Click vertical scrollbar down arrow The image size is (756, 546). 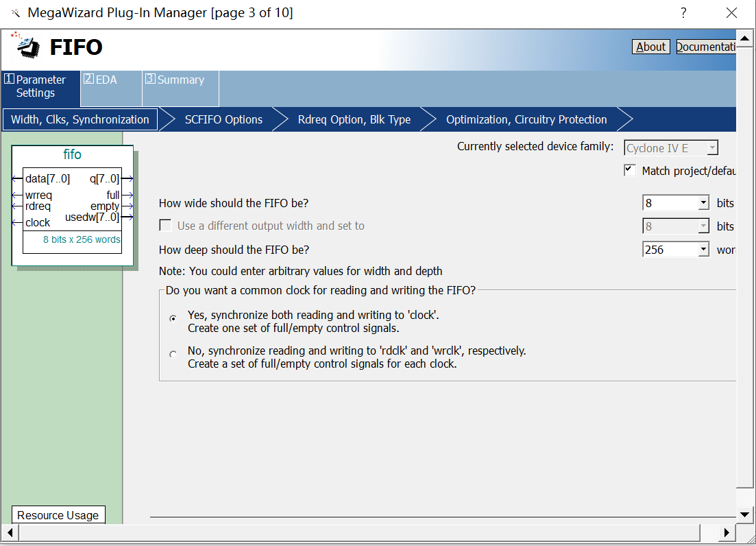click(744, 514)
